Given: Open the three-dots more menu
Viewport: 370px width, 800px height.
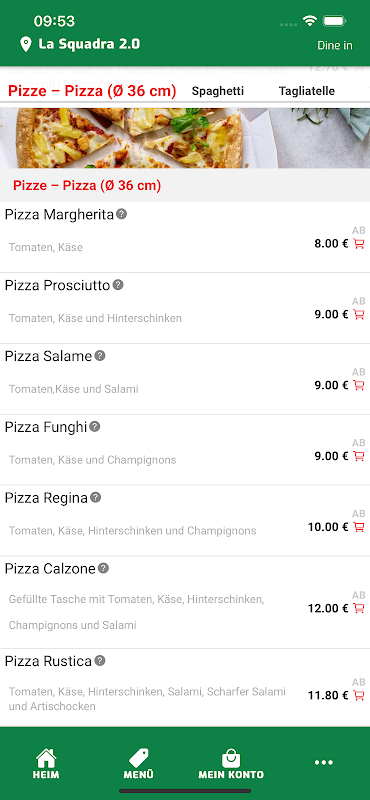Looking at the screenshot, I should 324,763.
